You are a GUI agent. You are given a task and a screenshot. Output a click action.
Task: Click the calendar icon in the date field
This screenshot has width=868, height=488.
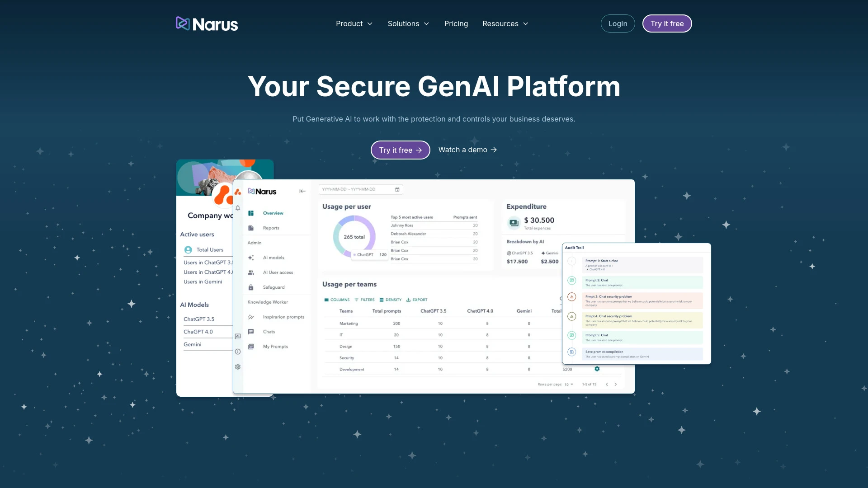tap(396, 189)
